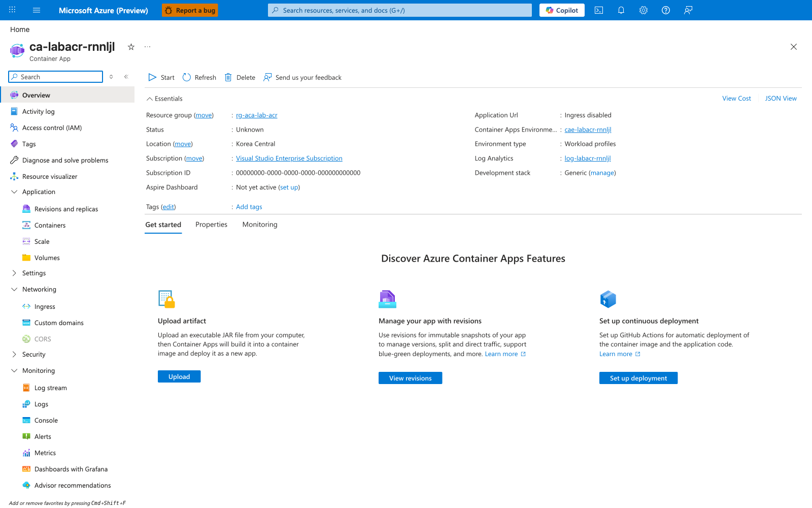The width and height of the screenshot is (812, 508).
Task: Open Revisions and replicas
Action: coord(66,209)
